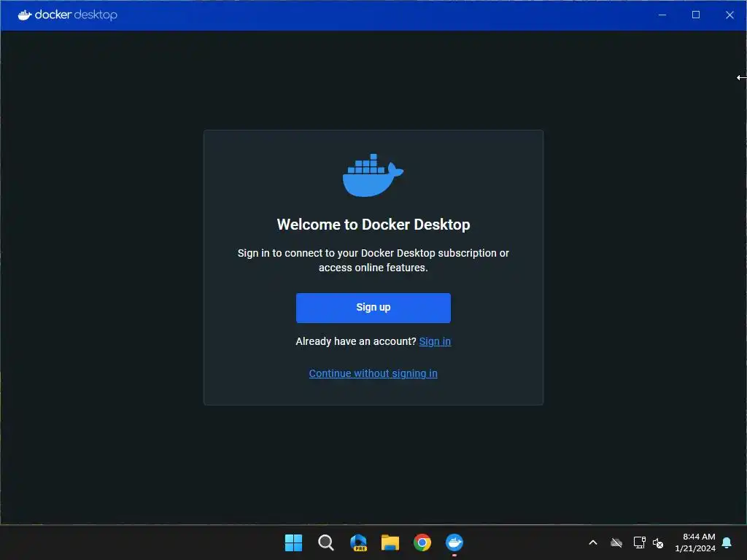Maximize the Docker Desktop window

point(695,15)
